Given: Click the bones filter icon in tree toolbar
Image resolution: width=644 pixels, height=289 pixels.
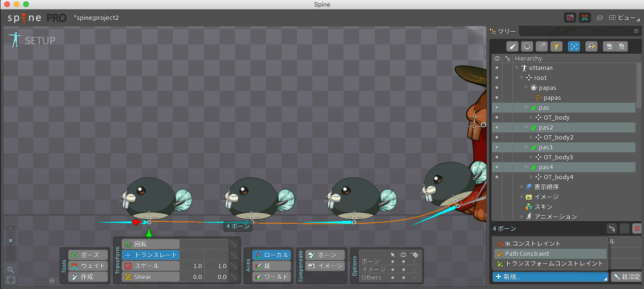Looking at the screenshot, I should coord(512,46).
